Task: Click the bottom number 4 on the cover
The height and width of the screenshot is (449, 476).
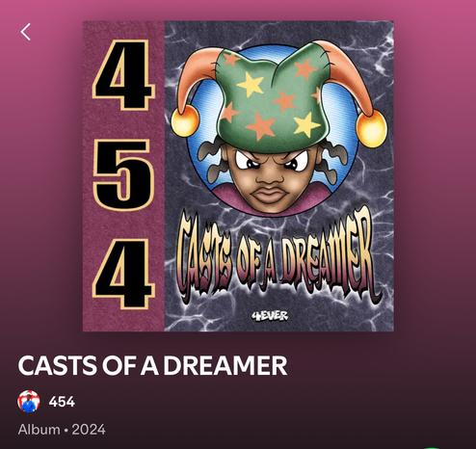Action: (123, 274)
